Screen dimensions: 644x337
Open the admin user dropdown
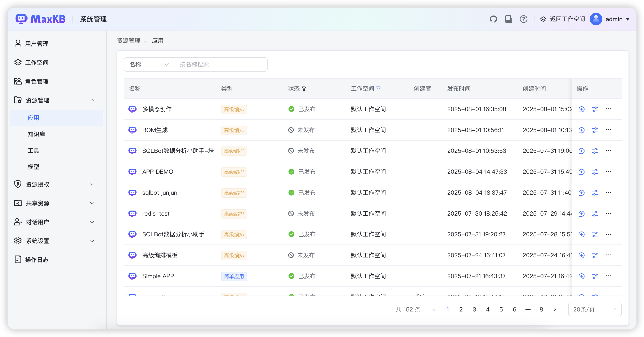(x=610, y=19)
